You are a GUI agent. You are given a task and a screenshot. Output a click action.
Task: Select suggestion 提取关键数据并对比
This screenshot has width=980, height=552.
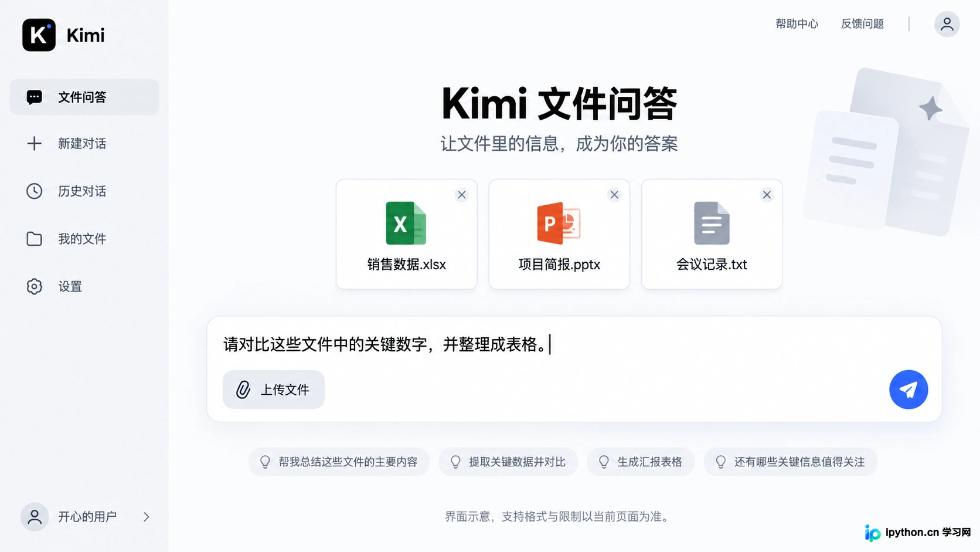[508, 462]
